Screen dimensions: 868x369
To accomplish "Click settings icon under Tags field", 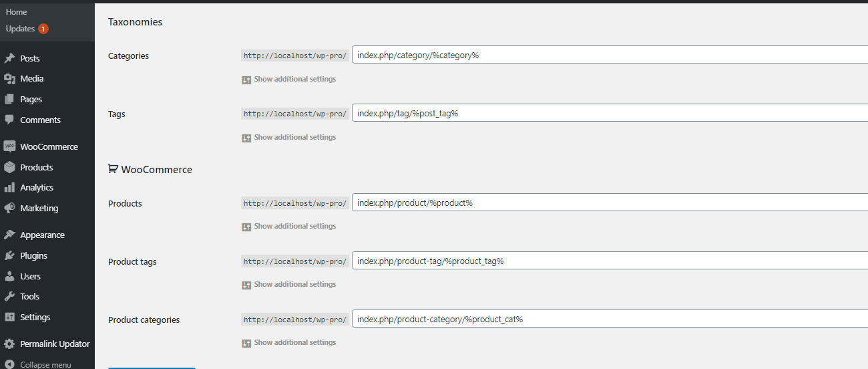I will [246, 138].
